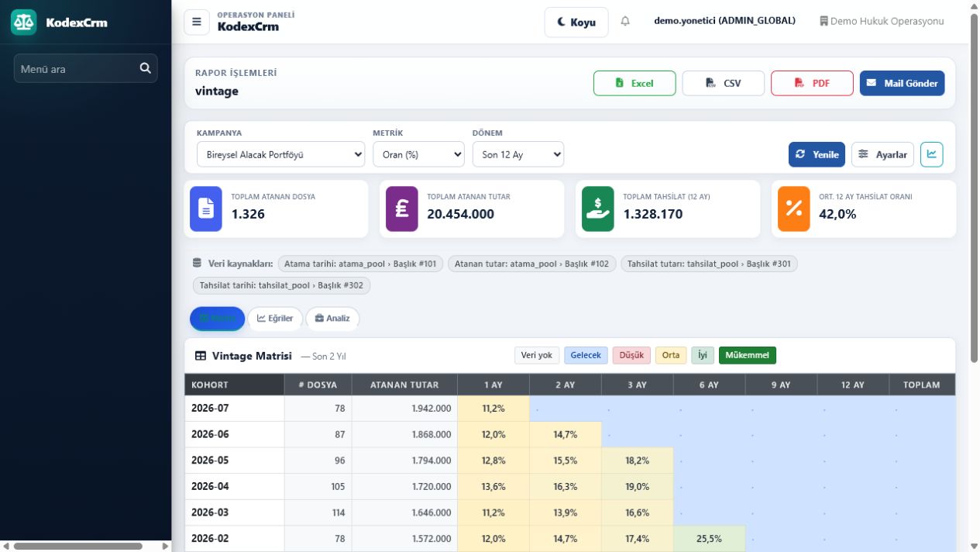Click the Toplam Atanan Dosya document icon
Viewport: 980px width, 552px height.
pos(206,209)
